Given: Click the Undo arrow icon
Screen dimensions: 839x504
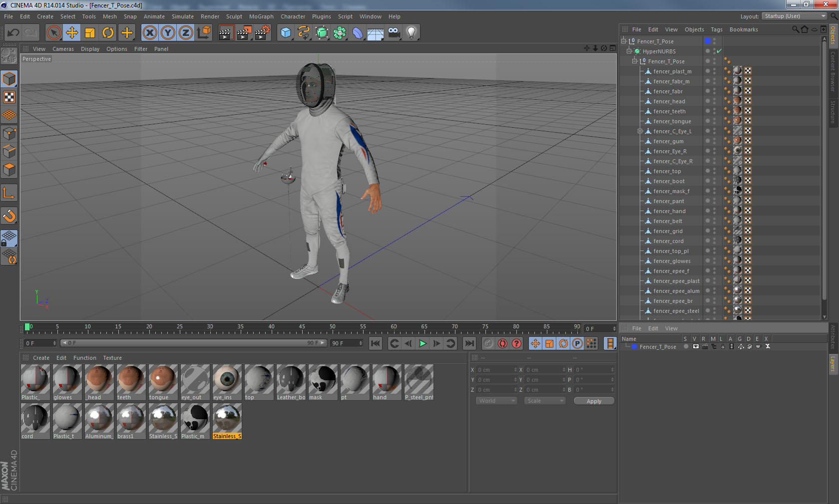Looking at the screenshot, I should [13, 33].
